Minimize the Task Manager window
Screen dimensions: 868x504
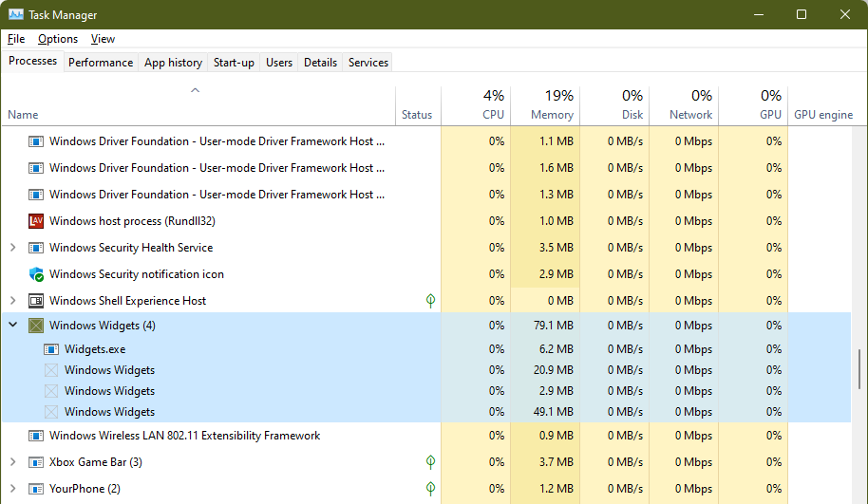pyautogui.click(x=759, y=14)
